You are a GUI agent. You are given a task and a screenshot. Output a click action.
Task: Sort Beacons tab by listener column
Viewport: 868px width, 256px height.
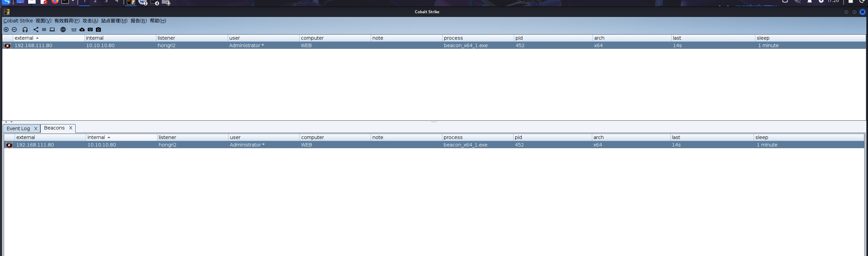[193, 137]
